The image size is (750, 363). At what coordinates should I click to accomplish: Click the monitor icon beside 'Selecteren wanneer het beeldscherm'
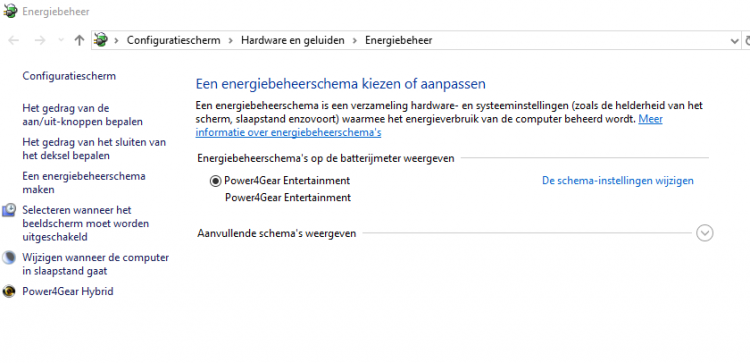click(x=9, y=210)
